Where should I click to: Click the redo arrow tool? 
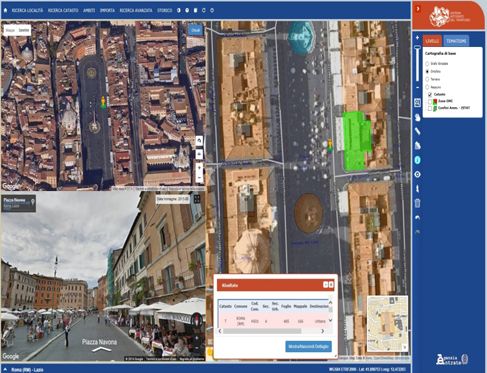[x=417, y=231]
